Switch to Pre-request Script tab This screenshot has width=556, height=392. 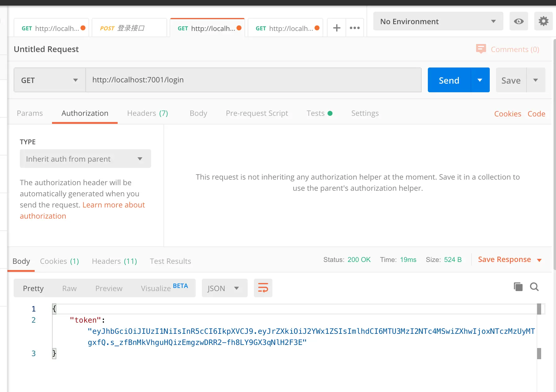pos(257,113)
